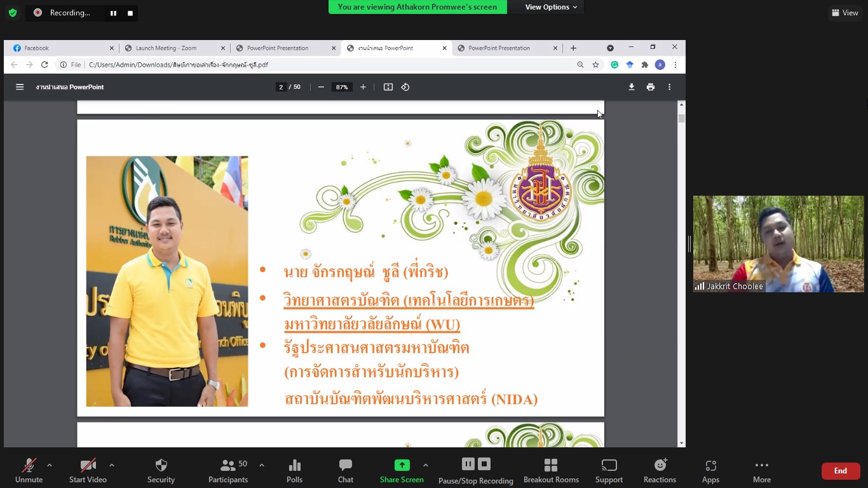Open the Reactions menu
This screenshot has height=488, width=868.
[660, 471]
